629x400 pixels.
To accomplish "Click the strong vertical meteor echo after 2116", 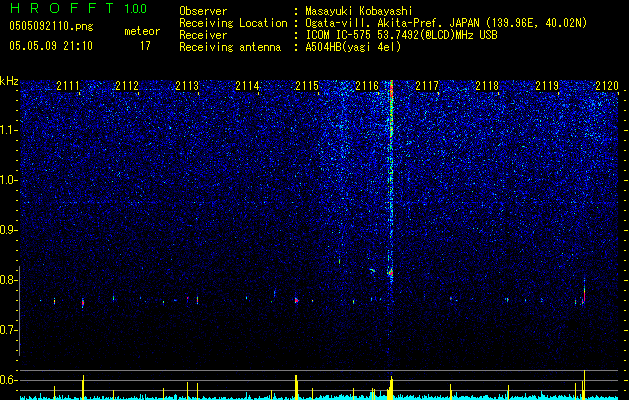I will (x=391, y=181).
